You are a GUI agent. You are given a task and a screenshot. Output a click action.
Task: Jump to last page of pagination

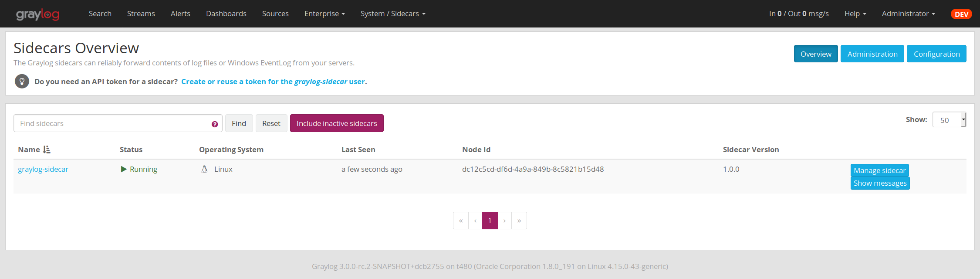tap(519, 221)
